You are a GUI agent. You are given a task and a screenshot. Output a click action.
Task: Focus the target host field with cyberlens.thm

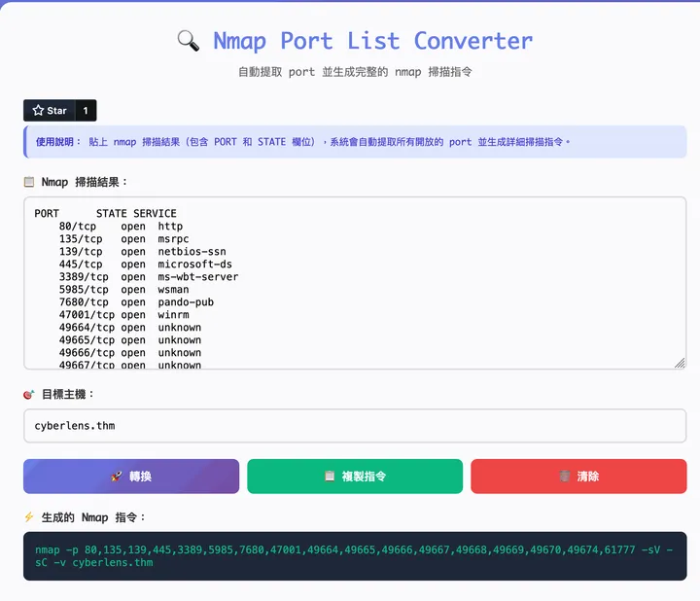(x=355, y=426)
